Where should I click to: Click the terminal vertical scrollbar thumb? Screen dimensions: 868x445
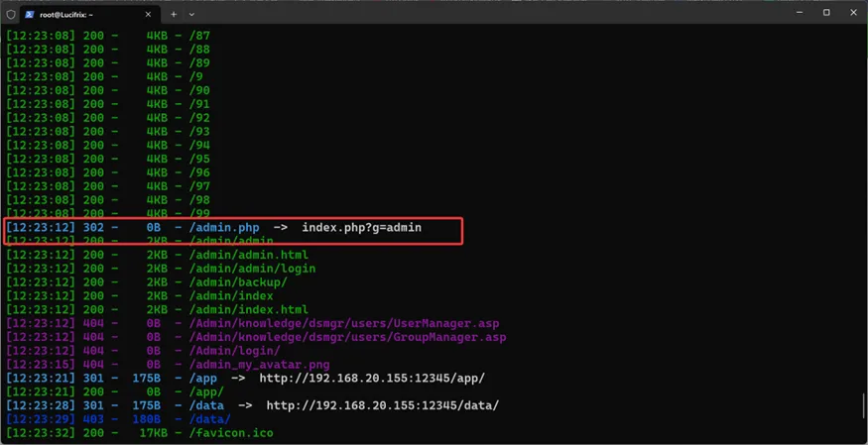862,405
